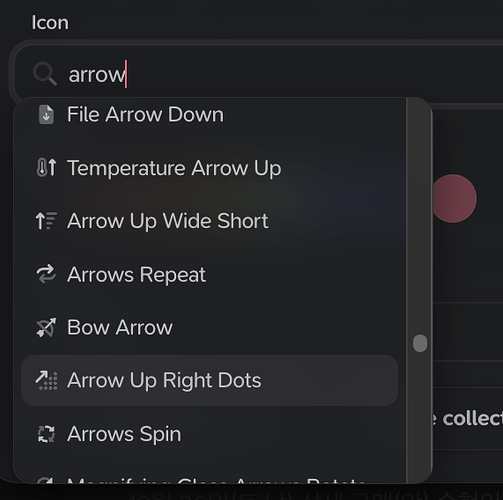Focus the icon search field containing arrow
Viewport: 503px width, 500px height.
tap(258, 74)
